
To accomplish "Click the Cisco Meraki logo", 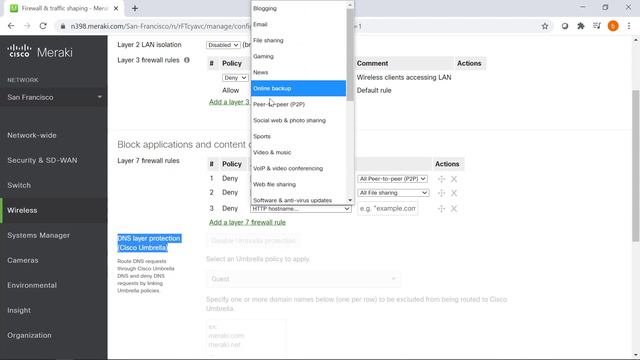I will click(40, 52).
